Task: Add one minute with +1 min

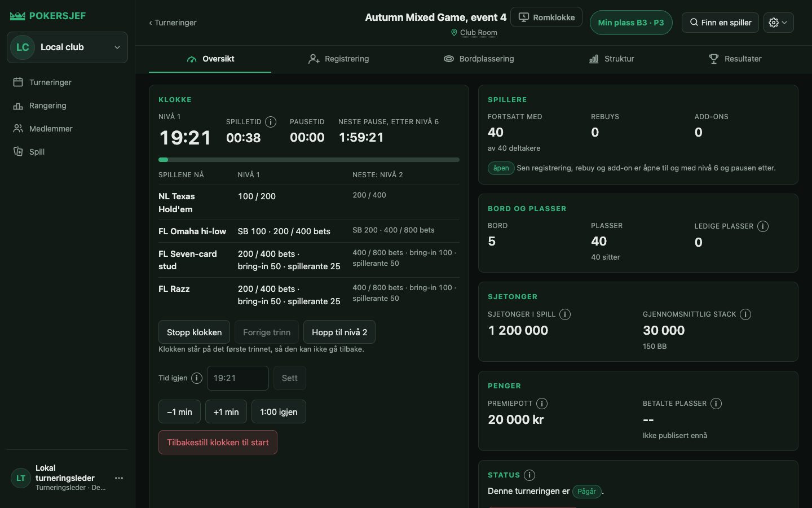Action: [226, 412]
